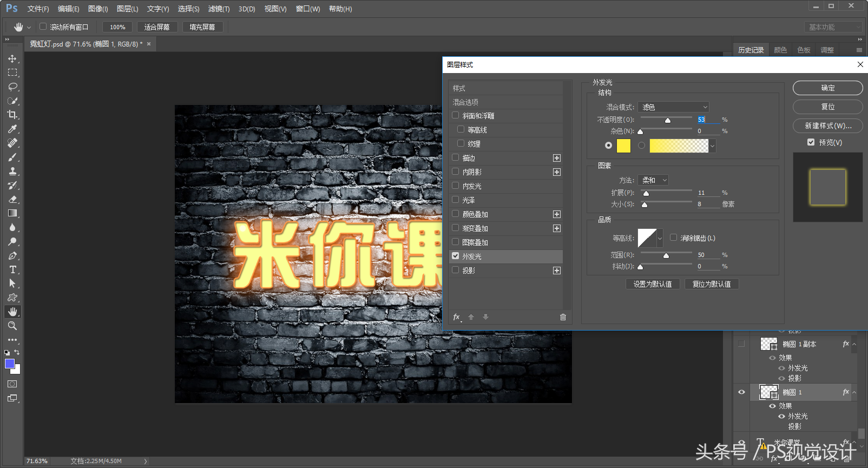Hide the 椭圆 1 layer
This screenshot has height=468, width=868.
point(741,392)
